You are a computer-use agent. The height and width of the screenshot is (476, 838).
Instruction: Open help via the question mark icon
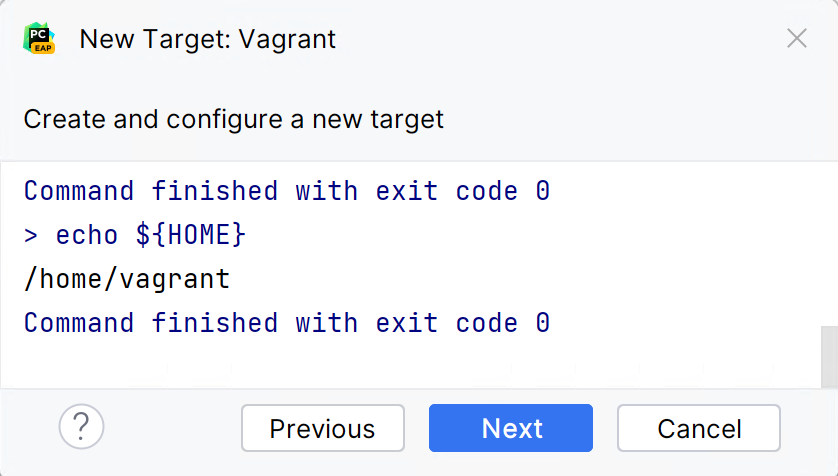(x=82, y=428)
